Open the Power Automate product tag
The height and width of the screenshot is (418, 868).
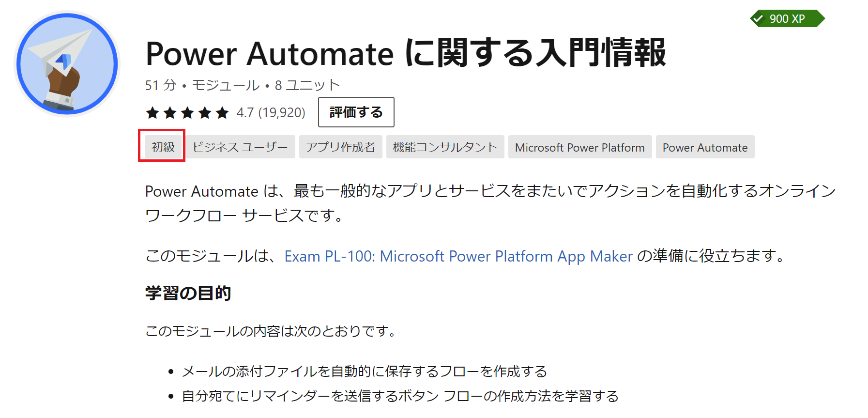[705, 147]
